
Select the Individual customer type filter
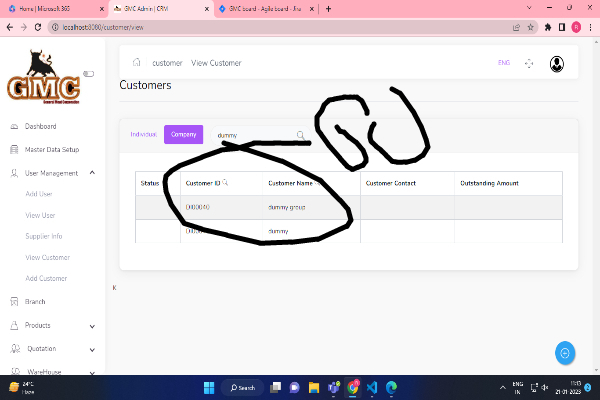pyautogui.click(x=144, y=134)
